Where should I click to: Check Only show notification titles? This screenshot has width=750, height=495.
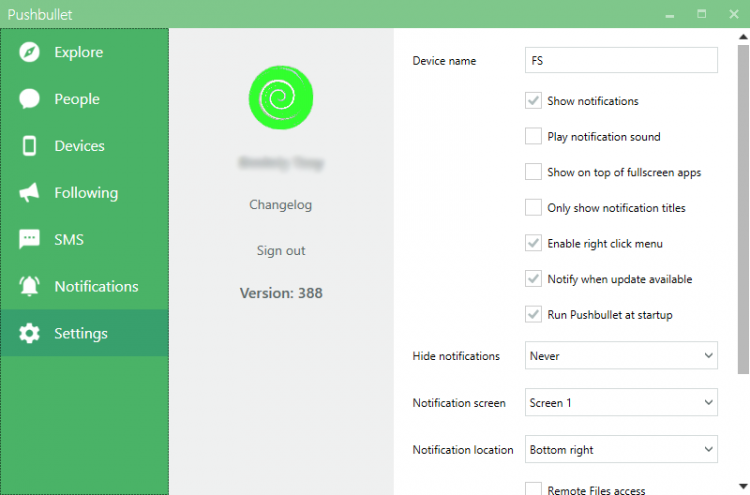(x=533, y=208)
